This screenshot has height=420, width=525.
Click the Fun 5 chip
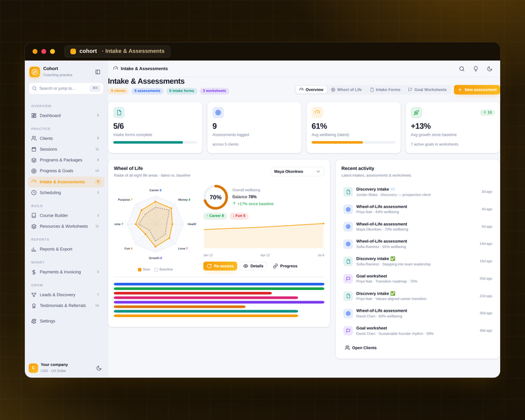239,216
